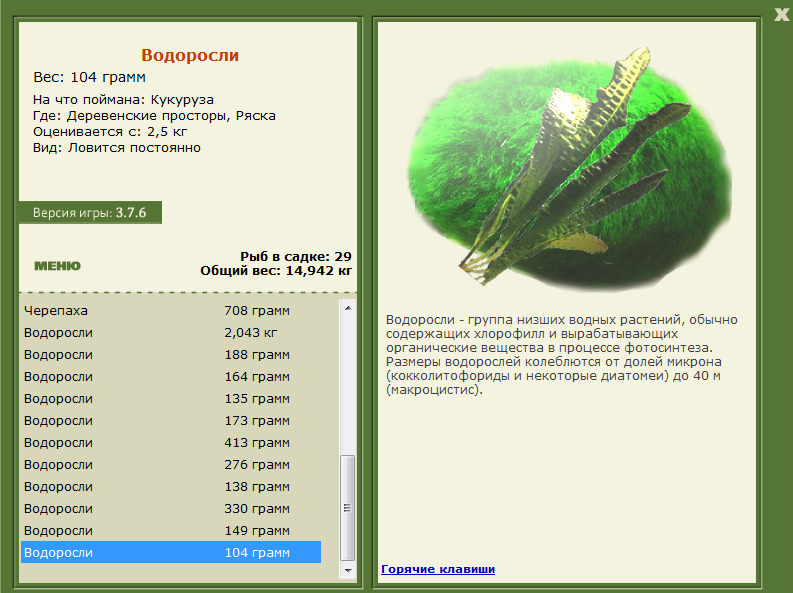
Task: Click the Где: Деревенские просторы, Ряска line
Action: tap(154, 116)
